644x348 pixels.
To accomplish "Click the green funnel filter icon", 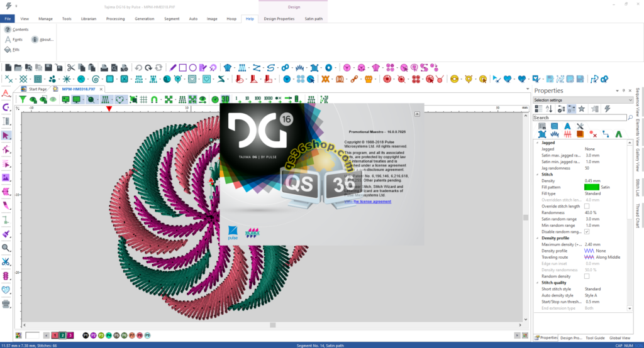I will click(x=23, y=99).
